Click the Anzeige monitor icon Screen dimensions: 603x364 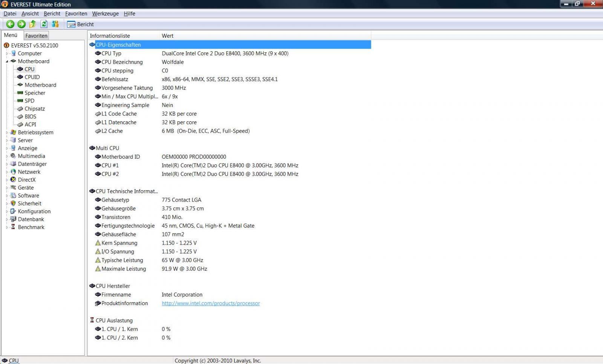click(14, 148)
